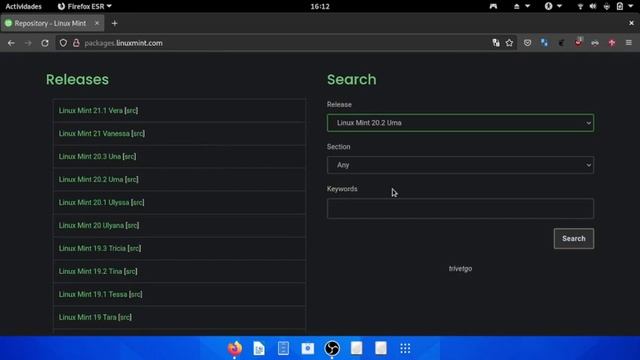Viewport: 640px width, 360px height.
Task: Open the Firefox hamburger application menu
Action: [x=629, y=43]
